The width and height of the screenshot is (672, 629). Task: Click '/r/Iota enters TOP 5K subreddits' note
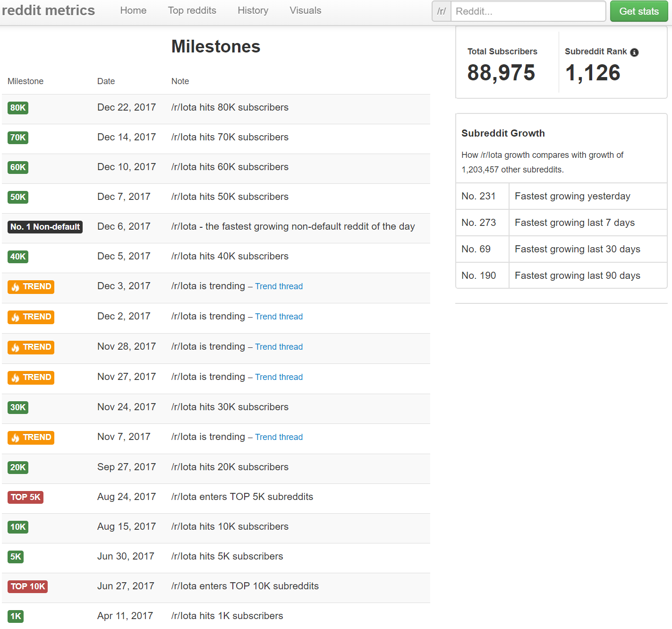[242, 497]
